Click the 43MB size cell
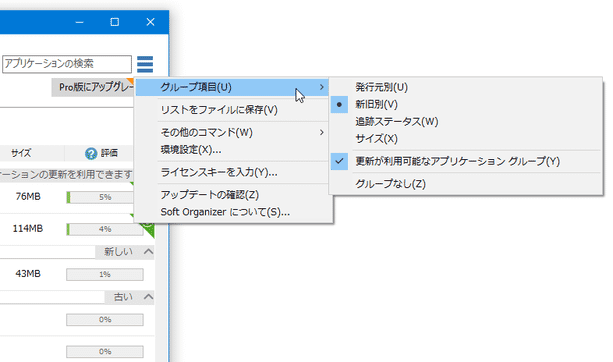Screen dimensions: 613x362 [28, 274]
